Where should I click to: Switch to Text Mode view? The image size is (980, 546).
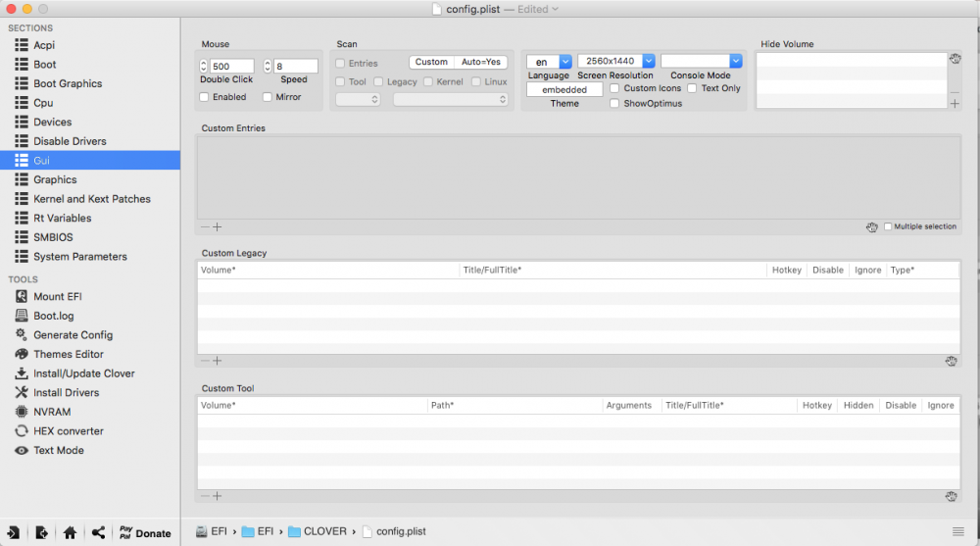pyautogui.click(x=49, y=450)
